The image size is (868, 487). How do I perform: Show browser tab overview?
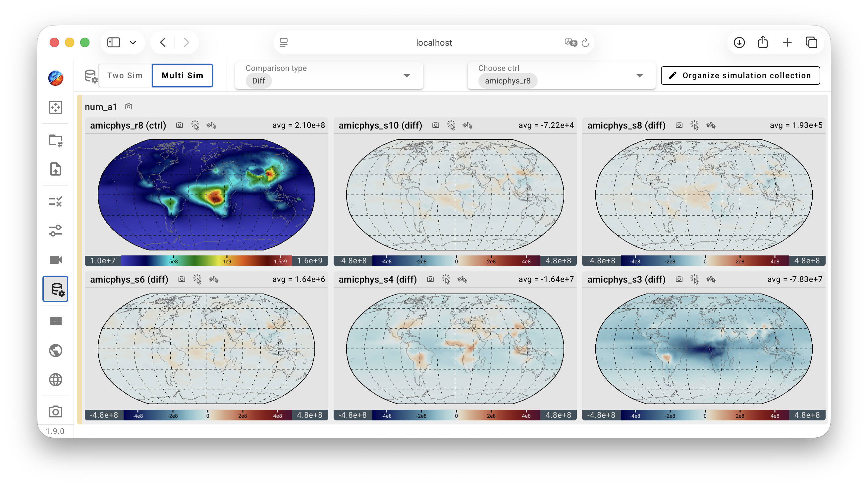[811, 42]
